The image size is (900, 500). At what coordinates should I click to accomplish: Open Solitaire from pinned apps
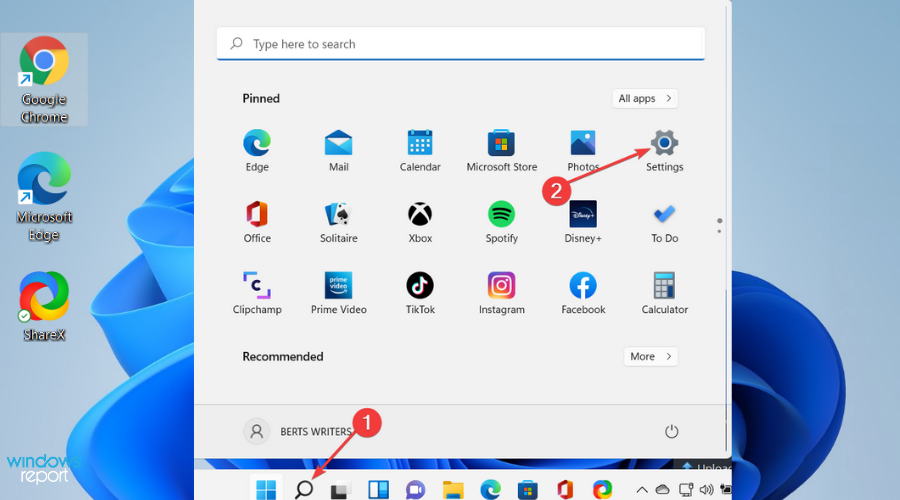coord(338,222)
